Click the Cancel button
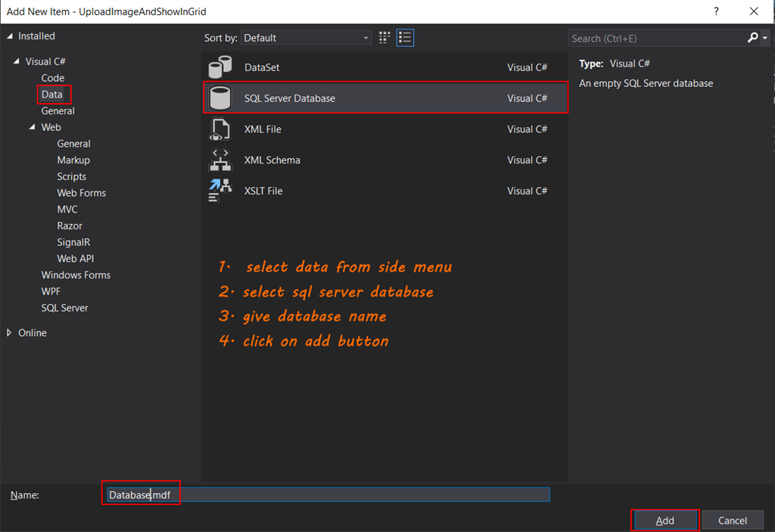Viewport: 775px width, 532px height. click(x=732, y=520)
